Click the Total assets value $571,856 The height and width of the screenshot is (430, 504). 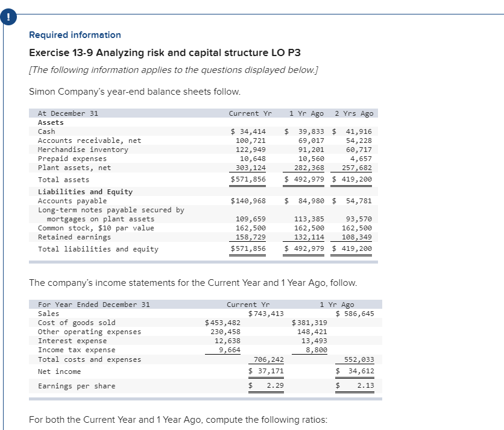pyautogui.click(x=247, y=179)
